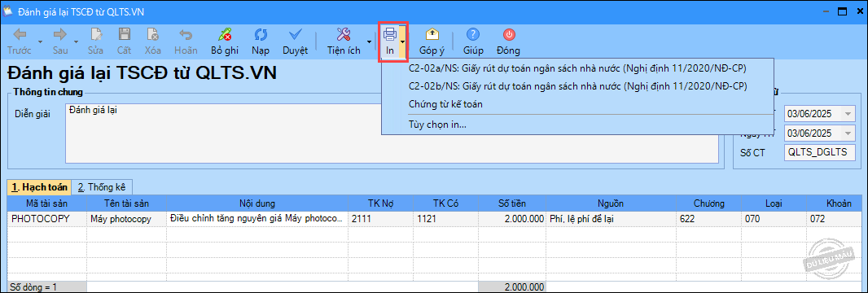Click the Nội dung column header

[257, 203]
